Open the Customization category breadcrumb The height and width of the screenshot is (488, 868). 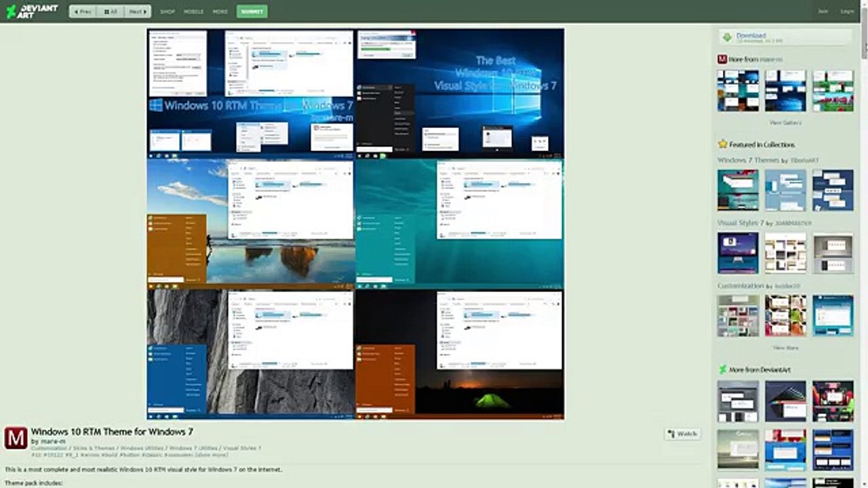click(x=49, y=448)
